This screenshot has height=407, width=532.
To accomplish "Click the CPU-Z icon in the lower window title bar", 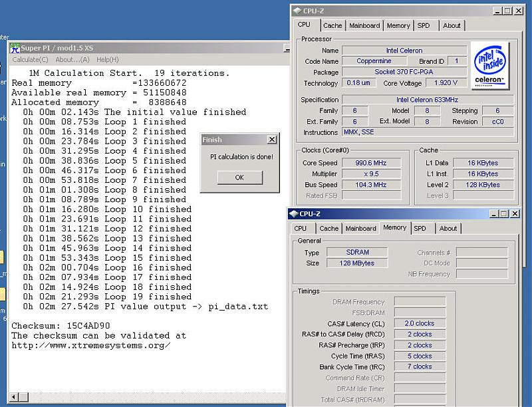I will (294, 213).
